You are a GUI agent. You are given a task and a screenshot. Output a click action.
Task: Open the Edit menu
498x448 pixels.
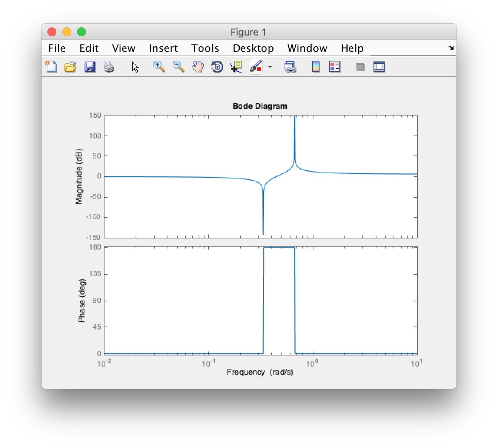[89, 48]
